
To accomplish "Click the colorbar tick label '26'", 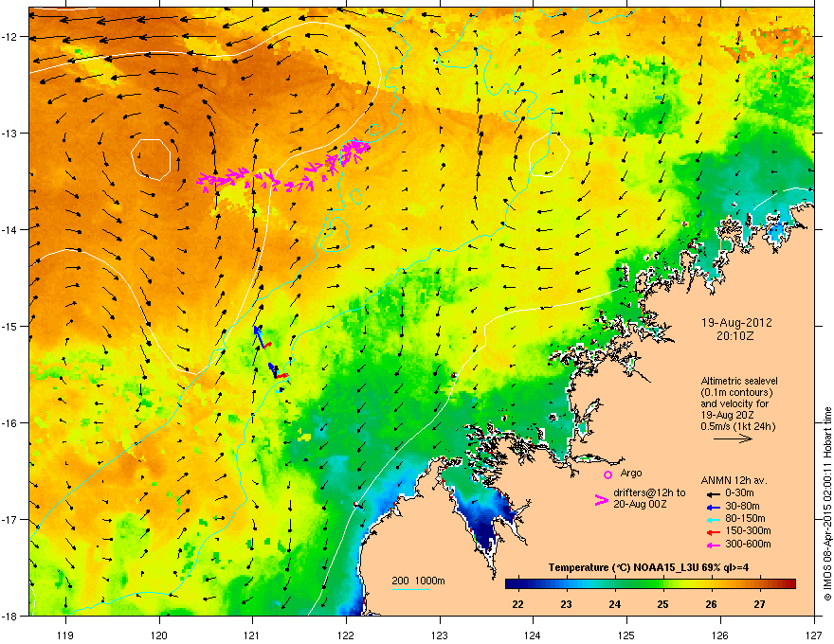I will click(711, 604).
